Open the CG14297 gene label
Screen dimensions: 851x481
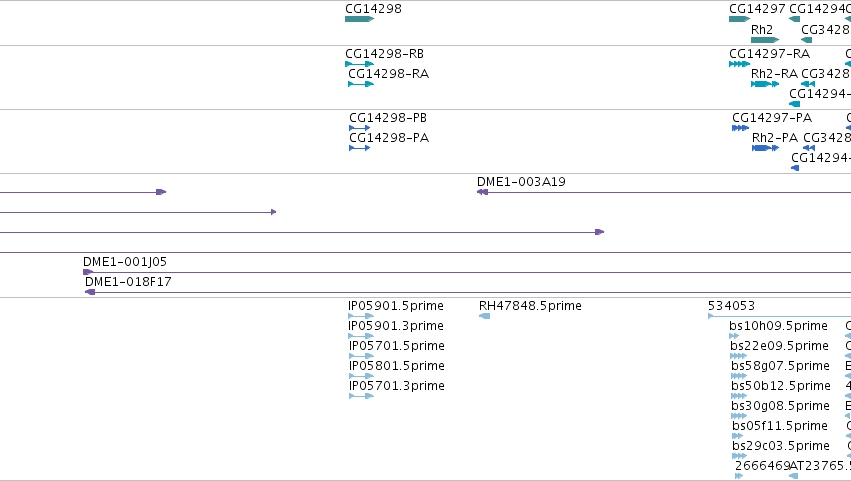click(757, 9)
